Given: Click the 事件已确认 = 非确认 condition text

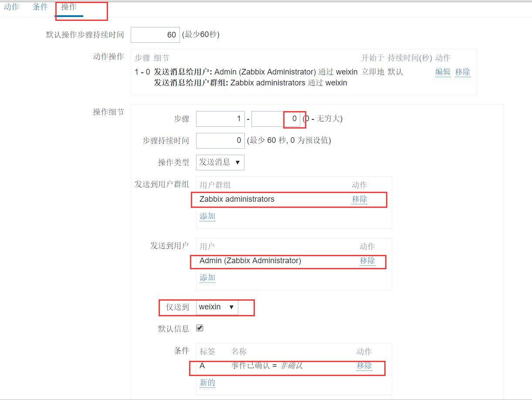Looking at the screenshot, I should click(267, 366).
